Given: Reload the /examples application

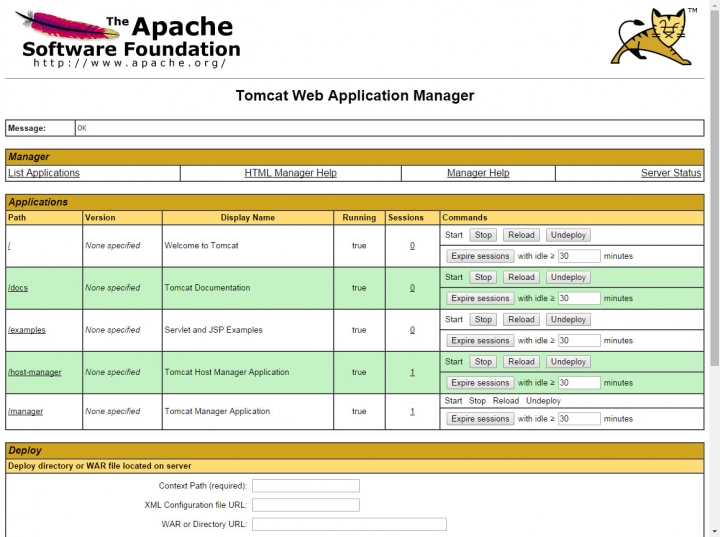Looking at the screenshot, I should [521, 320].
